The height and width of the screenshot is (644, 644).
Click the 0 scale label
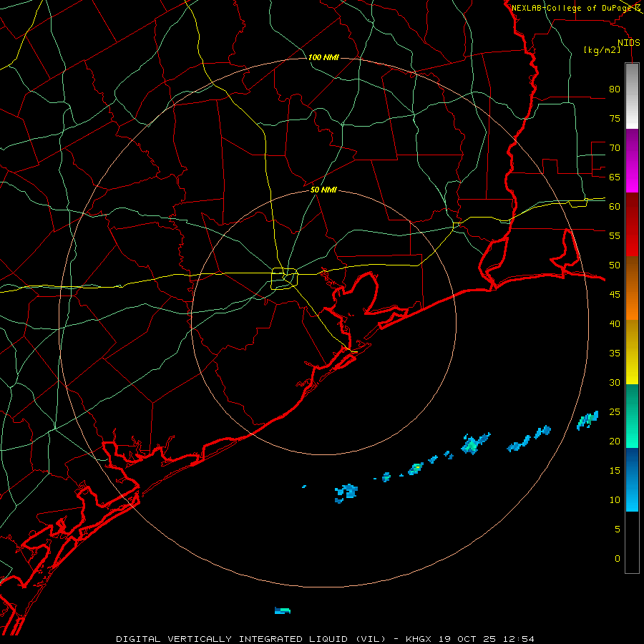coord(618,559)
